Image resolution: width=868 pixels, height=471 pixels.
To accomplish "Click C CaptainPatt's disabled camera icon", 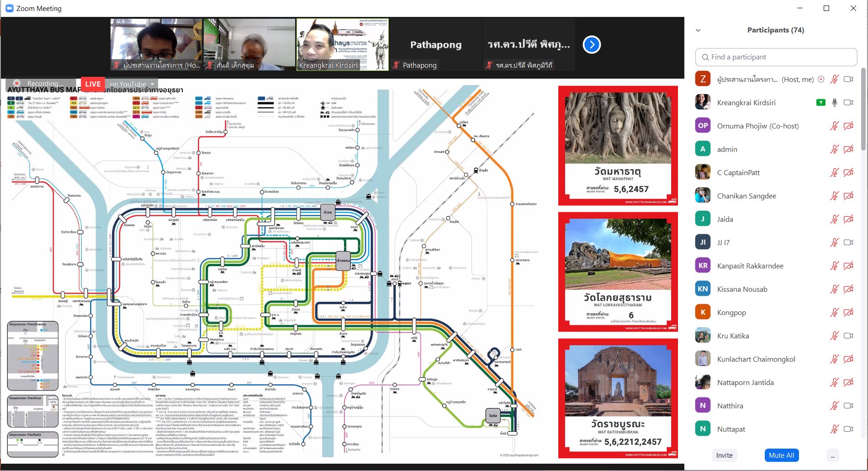I will 848,172.
